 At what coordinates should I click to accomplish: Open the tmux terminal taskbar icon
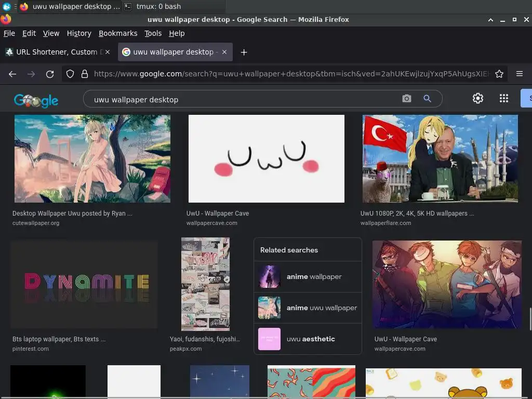[128, 6]
